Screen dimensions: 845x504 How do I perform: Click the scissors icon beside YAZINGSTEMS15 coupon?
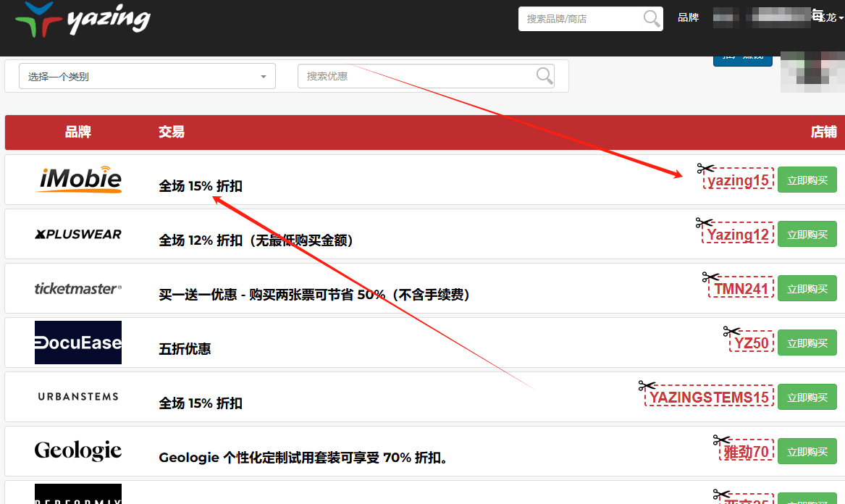pyautogui.click(x=647, y=385)
